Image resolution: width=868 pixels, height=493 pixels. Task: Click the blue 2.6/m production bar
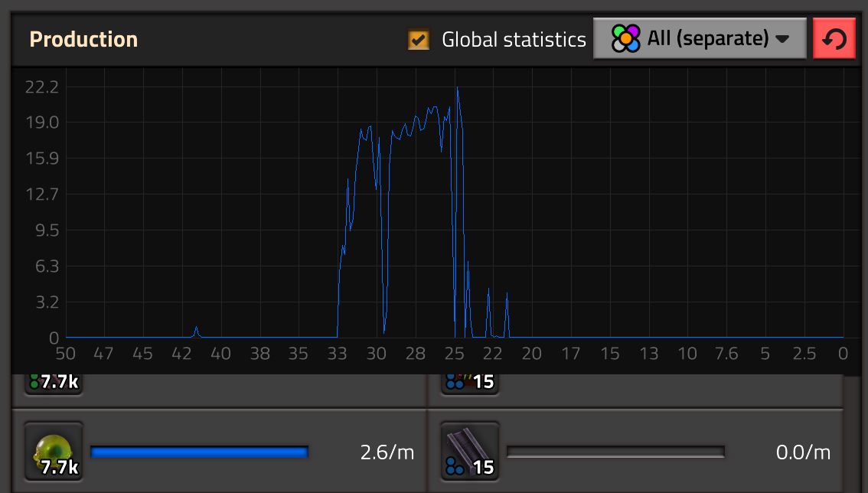(x=199, y=452)
